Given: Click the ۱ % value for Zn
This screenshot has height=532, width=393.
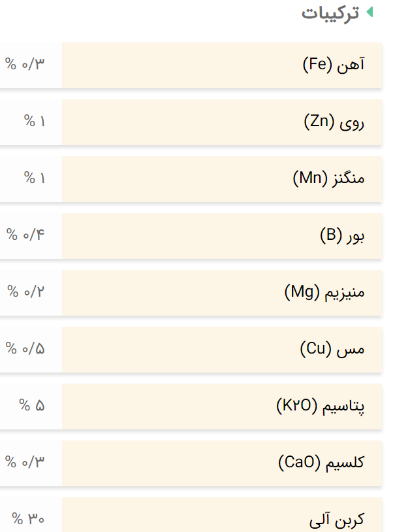Looking at the screenshot, I should pos(34,121).
